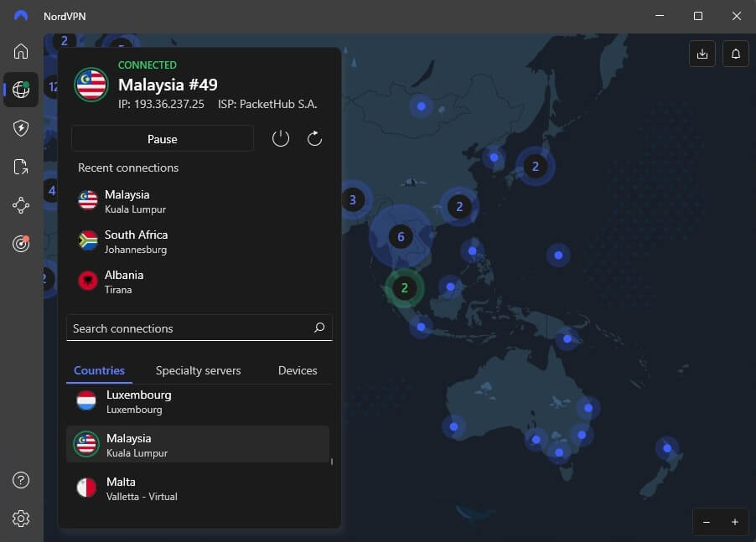Select the globe VPN icon in sidebar

[x=21, y=89]
